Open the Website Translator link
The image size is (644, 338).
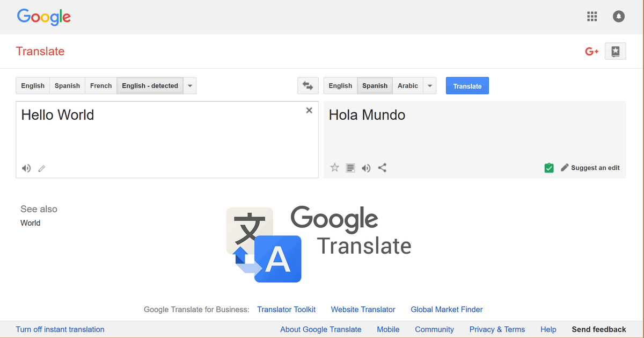pos(363,310)
